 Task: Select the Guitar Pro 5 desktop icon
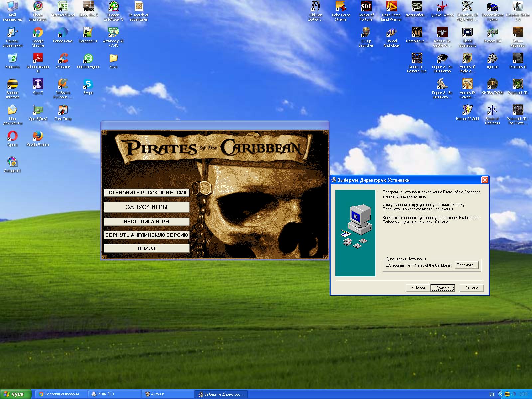click(x=88, y=9)
